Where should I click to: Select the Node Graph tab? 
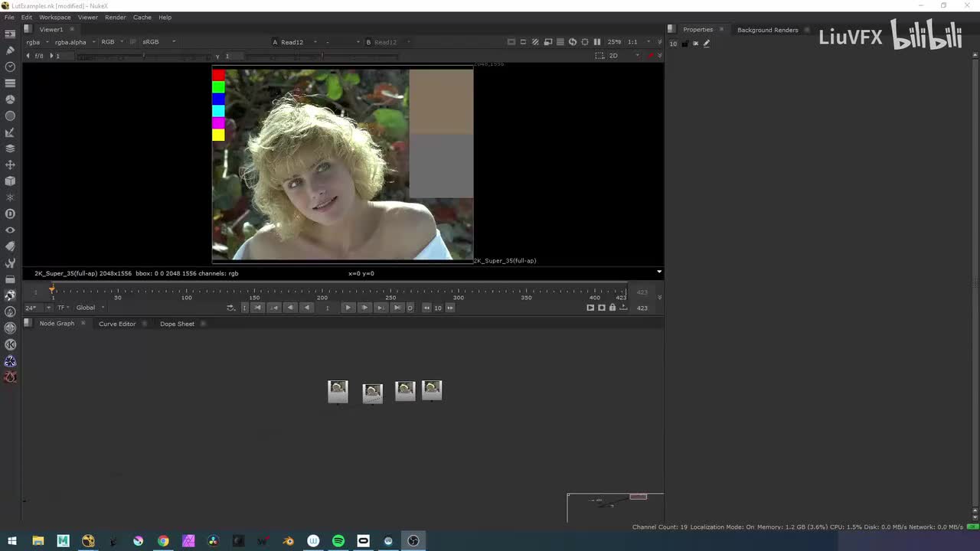click(x=57, y=324)
